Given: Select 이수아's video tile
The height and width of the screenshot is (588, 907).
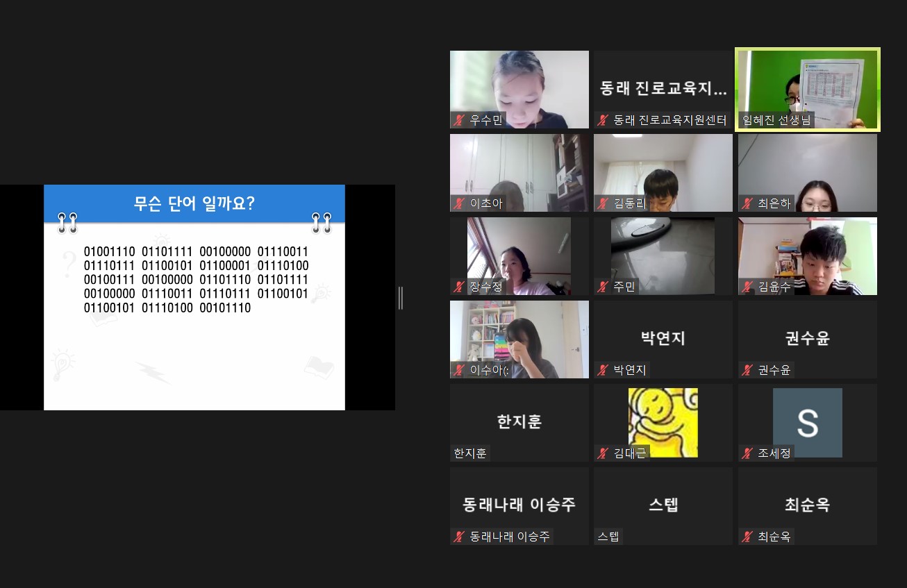Looking at the screenshot, I should 519,339.
